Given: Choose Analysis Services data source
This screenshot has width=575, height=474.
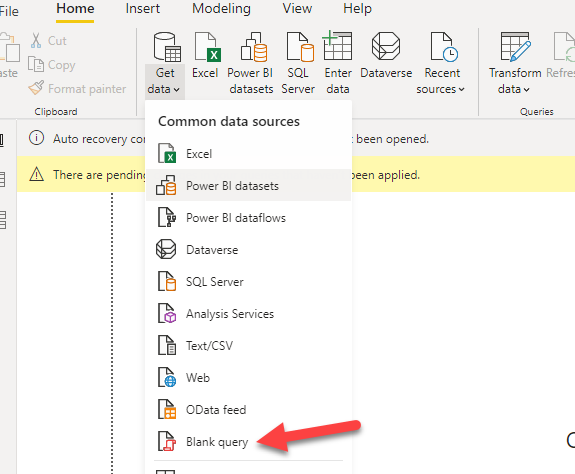Looking at the screenshot, I should click(248, 314).
